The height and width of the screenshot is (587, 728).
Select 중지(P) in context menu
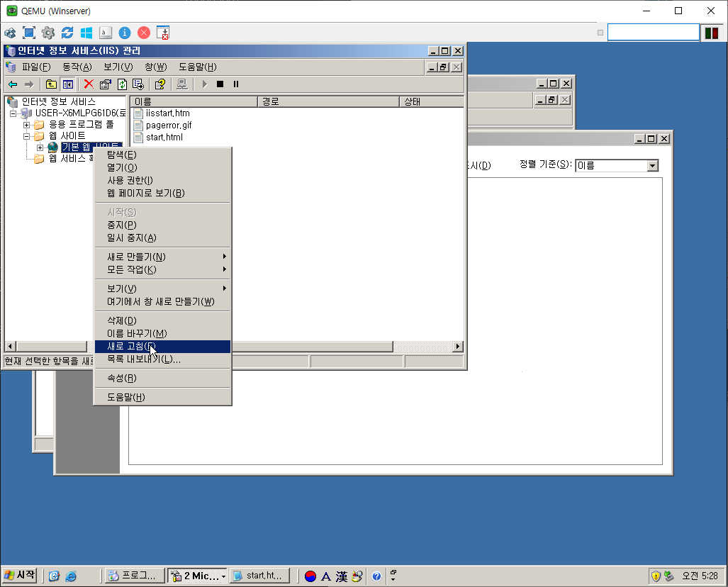162,225
